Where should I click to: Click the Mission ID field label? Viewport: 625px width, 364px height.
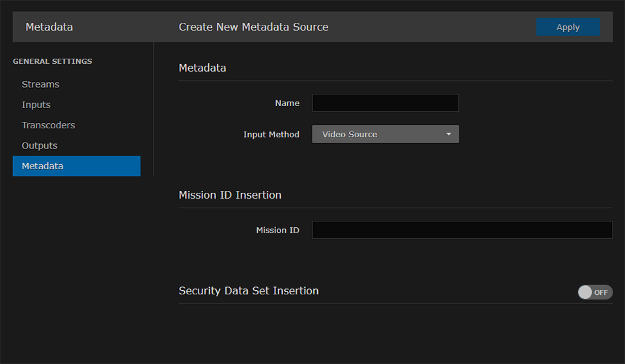[278, 230]
